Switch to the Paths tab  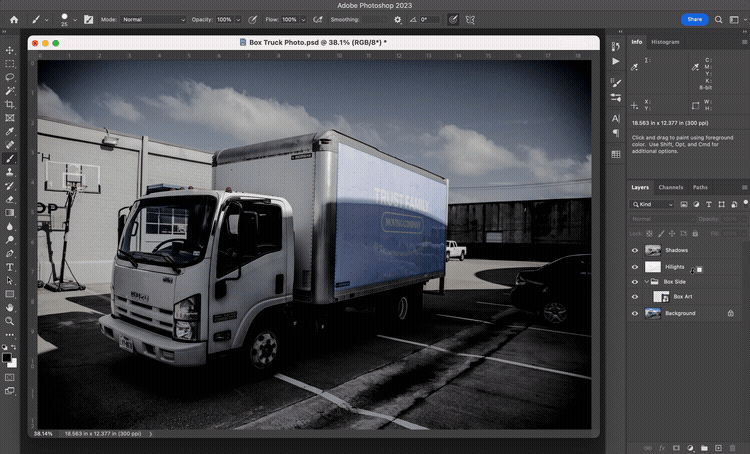click(x=700, y=187)
